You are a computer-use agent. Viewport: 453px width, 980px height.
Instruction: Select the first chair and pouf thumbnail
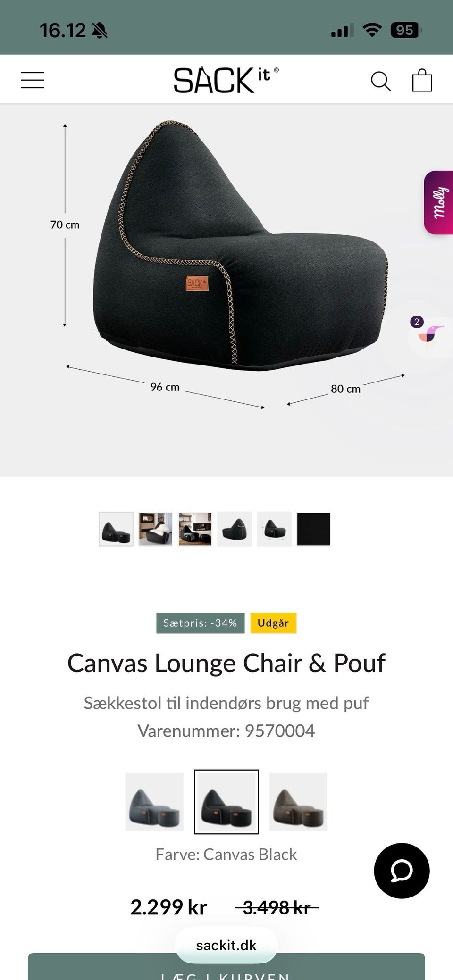pos(116,529)
